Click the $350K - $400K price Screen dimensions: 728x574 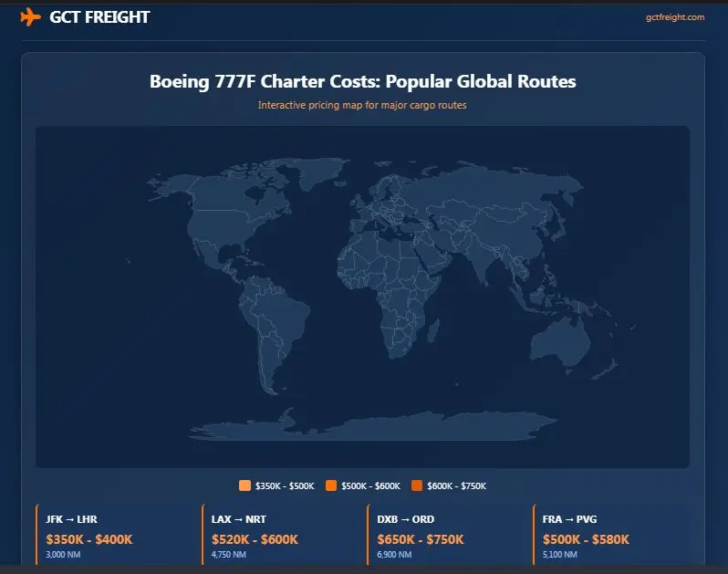click(x=89, y=539)
